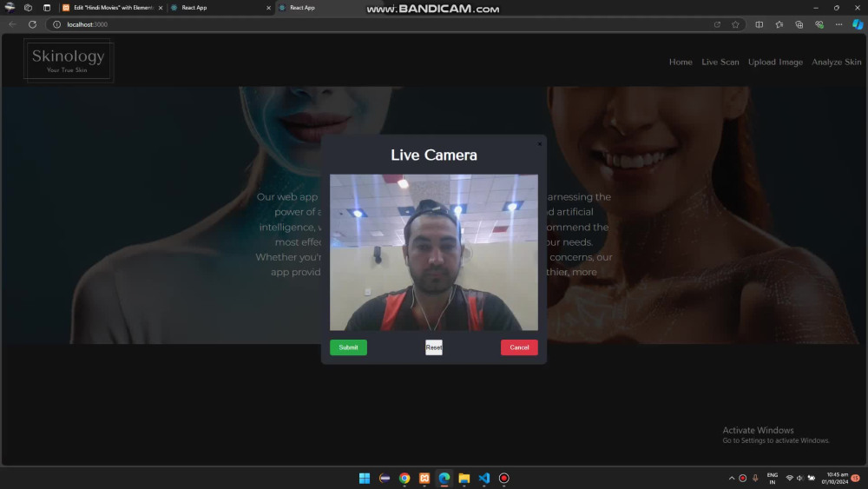Open Visual Studio Code from taskbar
The image size is (868, 489).
tap(483, 478)
